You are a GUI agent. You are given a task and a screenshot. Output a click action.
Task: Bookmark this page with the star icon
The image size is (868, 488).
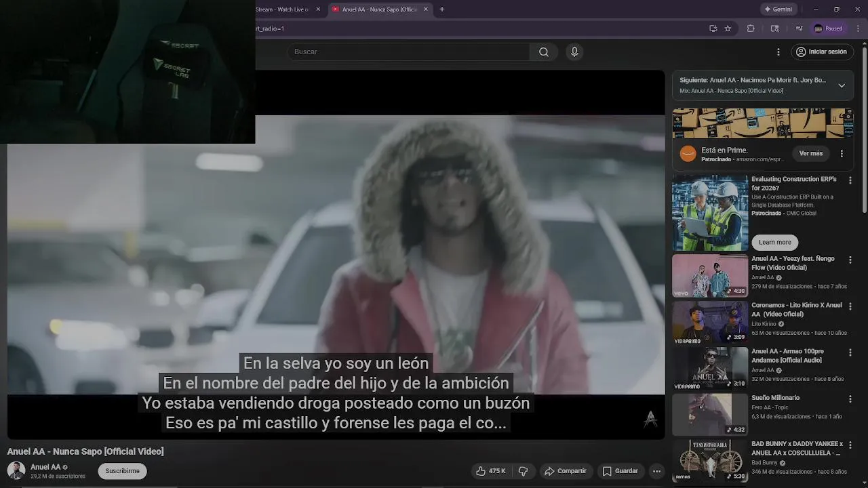coord(728,28)
